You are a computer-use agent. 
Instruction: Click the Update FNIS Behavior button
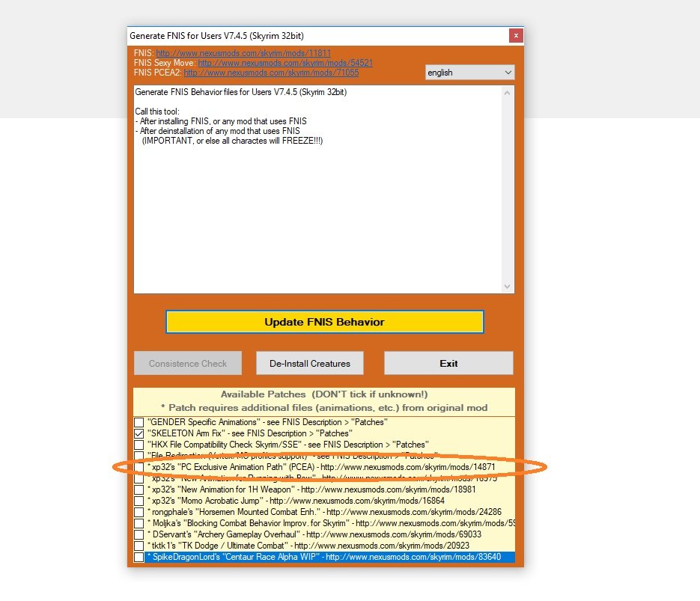325,322
